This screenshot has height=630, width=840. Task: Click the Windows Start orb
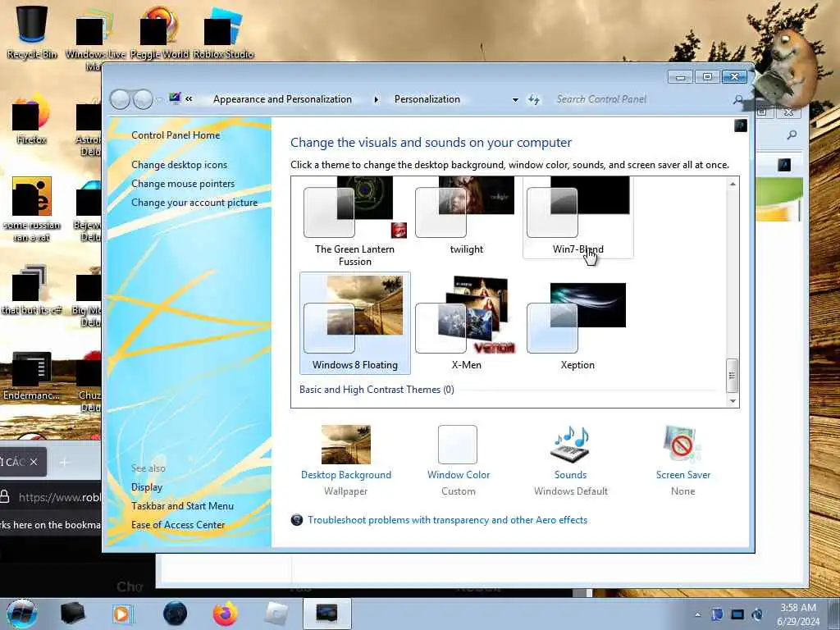coord(22,614)
